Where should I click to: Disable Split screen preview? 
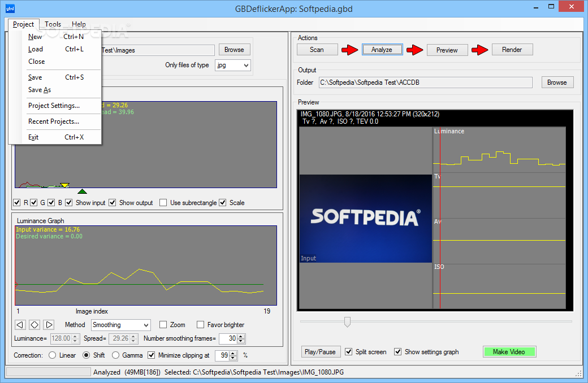click(349, 351)
